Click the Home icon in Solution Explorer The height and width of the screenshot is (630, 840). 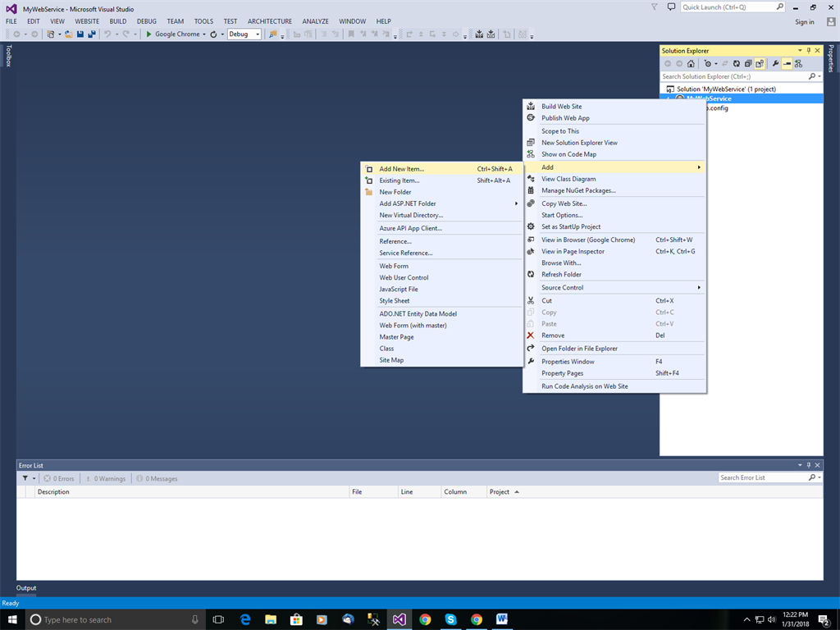(692, 63)
